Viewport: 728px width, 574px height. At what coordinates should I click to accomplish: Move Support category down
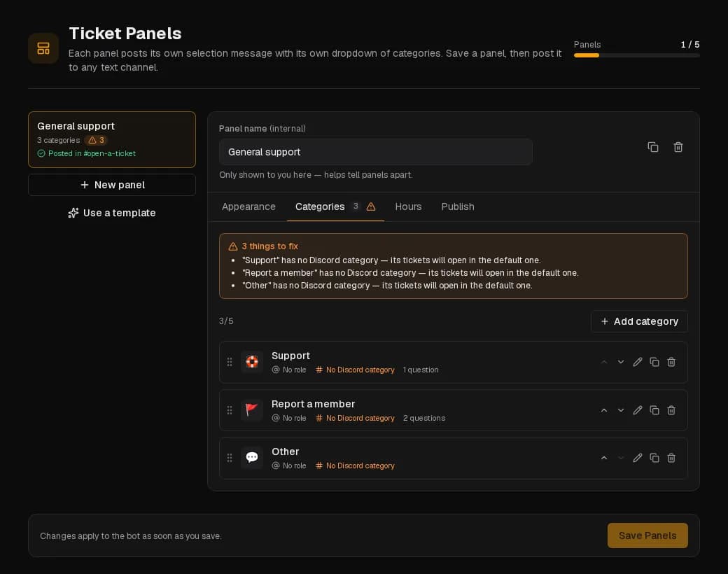tap(621, 362)
